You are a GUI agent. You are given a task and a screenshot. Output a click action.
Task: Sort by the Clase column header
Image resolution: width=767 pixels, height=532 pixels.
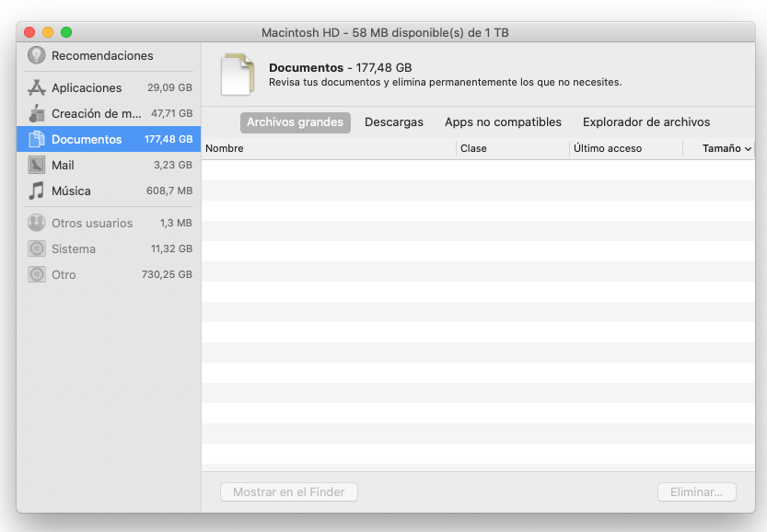click(x=513, y=149)
